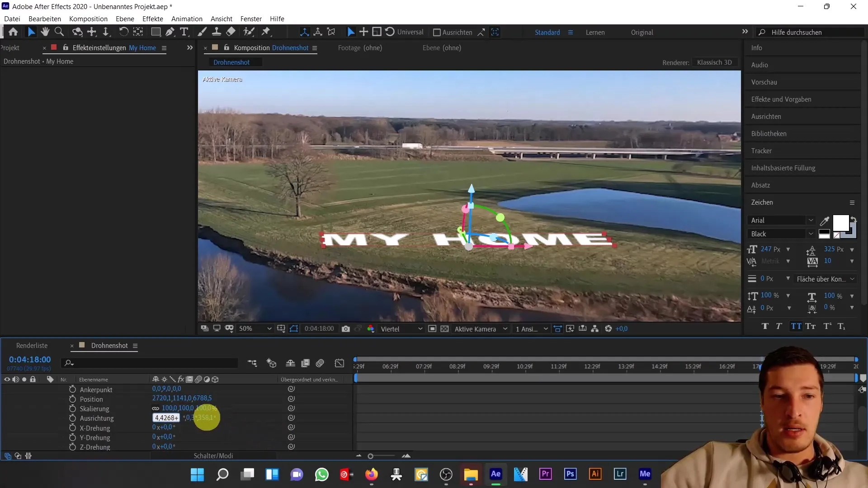
Task: Click the red label color swatch for My Home
Action: (54, 47)
